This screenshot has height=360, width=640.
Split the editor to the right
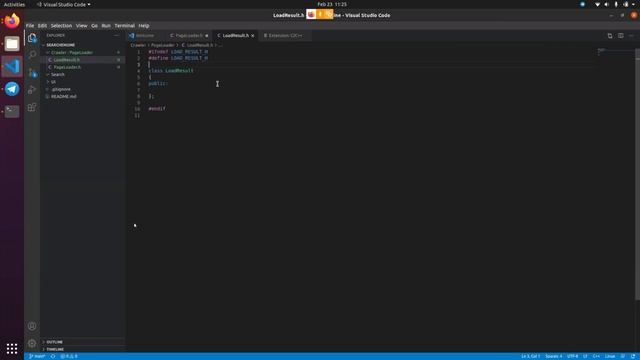[620, 36]
